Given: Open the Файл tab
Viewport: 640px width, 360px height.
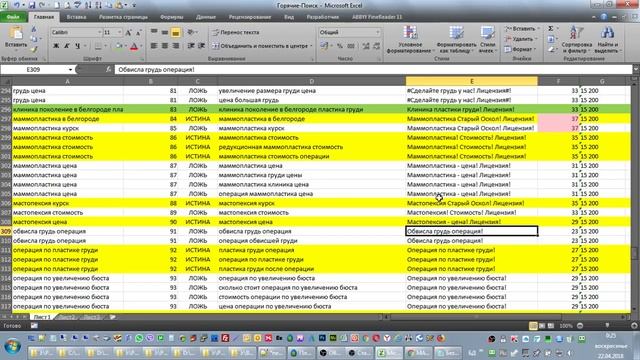Looking at the screenshot, I should click(x=13, y=17).
